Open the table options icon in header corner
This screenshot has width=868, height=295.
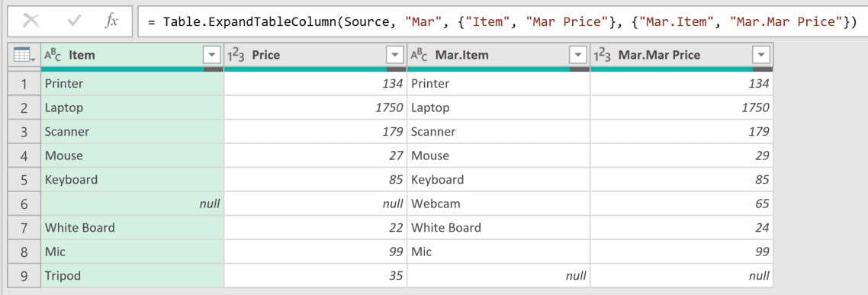pyautogui.click(x=24, y=56)
